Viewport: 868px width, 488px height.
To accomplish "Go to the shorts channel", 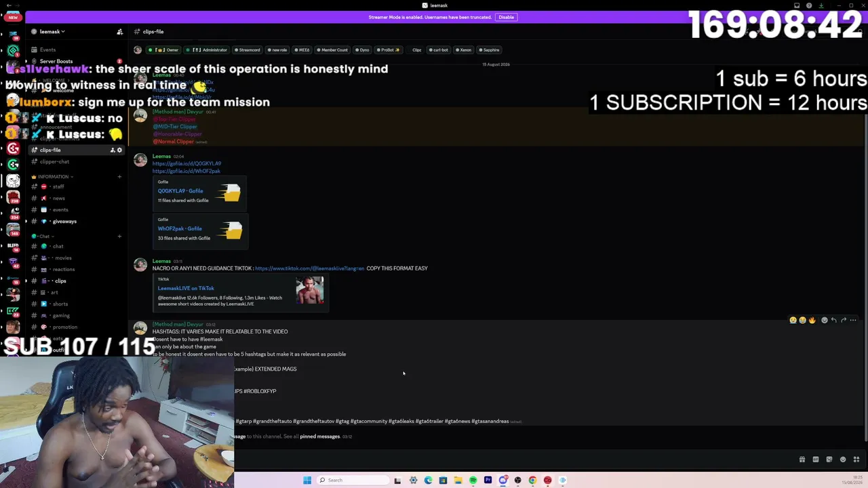I will (x=76, y=304).
